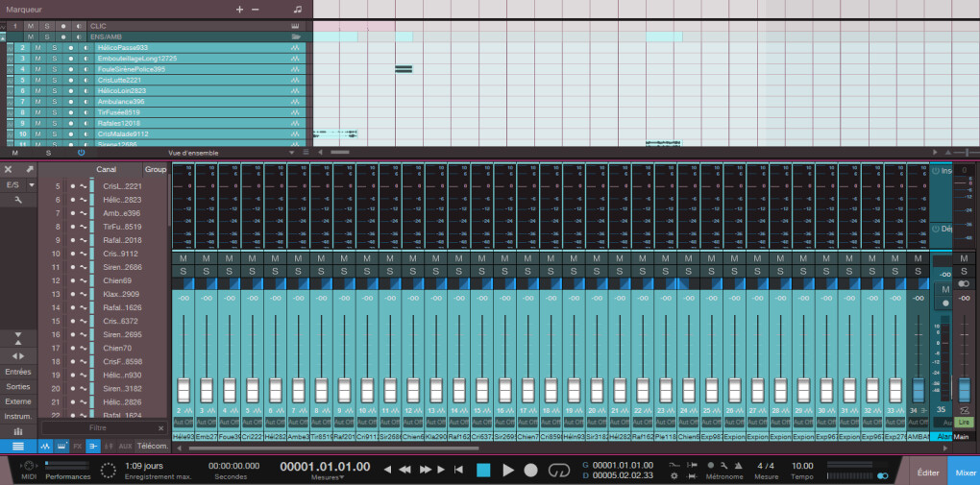Open the Sorties section
980x485 pixels.
pyautogui.click(x=18, y=386)
